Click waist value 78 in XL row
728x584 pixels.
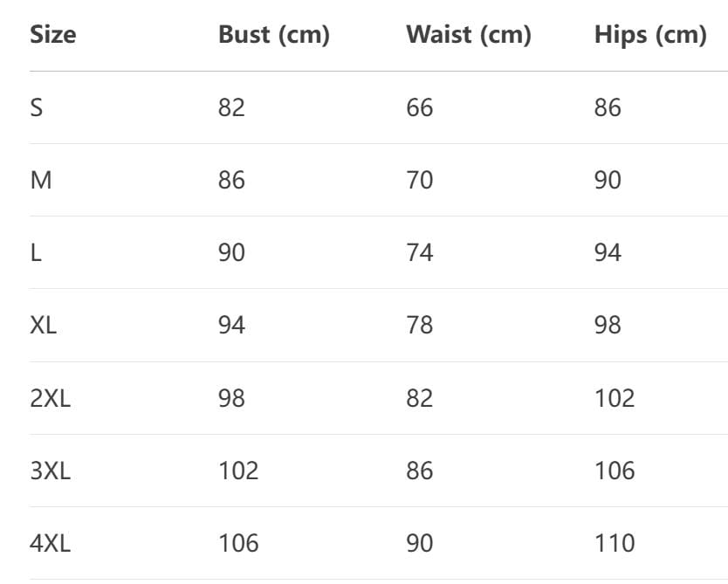(x=420, y=325)
